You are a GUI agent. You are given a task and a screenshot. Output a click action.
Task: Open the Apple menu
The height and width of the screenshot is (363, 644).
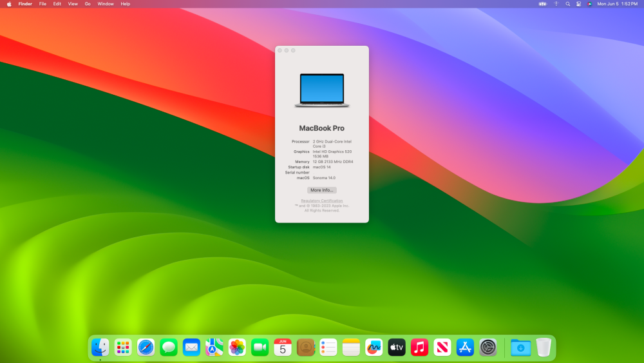click(9, 4)
